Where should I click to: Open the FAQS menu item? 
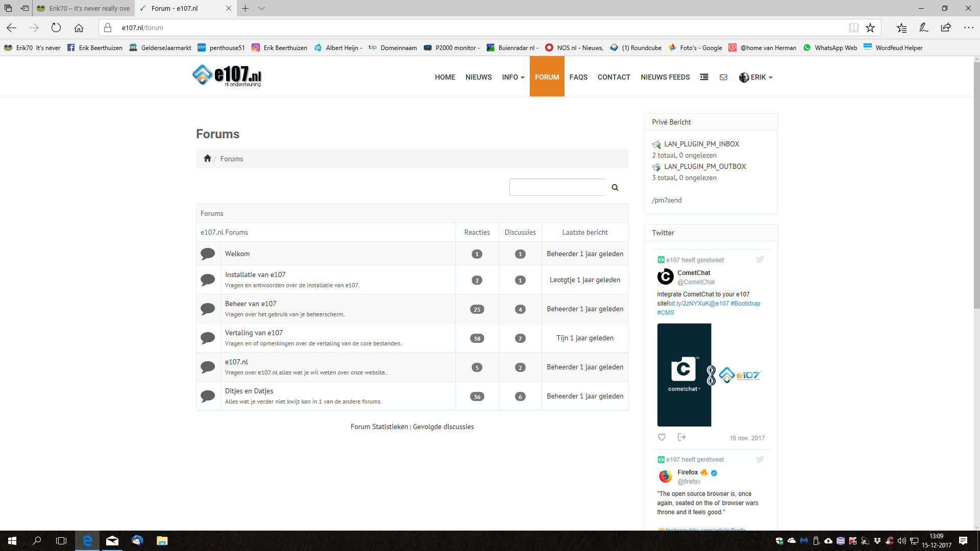click(x=578, y=77)
